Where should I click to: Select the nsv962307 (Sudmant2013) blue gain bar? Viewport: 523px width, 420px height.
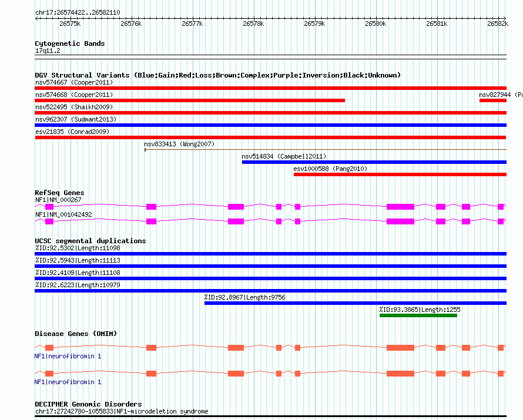(270, 125)
